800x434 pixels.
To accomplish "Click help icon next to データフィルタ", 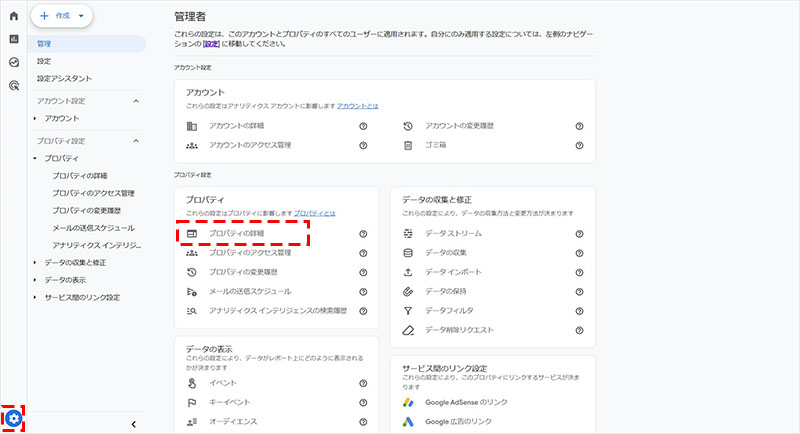I will [x=579, y=311].
